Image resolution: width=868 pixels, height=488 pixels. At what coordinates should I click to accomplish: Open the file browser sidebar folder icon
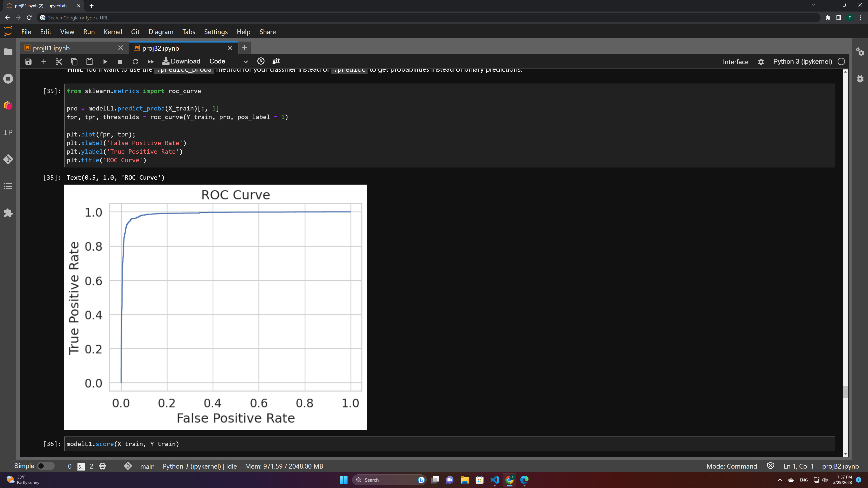(x=8, y=52)
